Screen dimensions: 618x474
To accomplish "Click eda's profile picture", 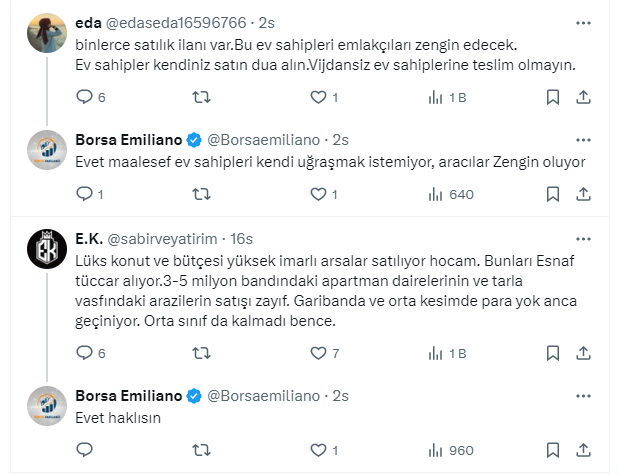I will pos(46,27).
